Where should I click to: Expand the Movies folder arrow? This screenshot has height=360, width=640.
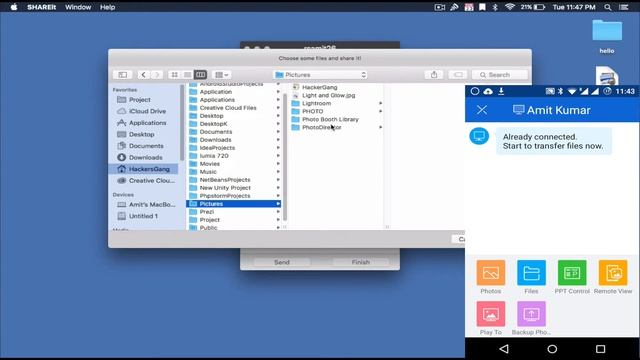[278, 164]
